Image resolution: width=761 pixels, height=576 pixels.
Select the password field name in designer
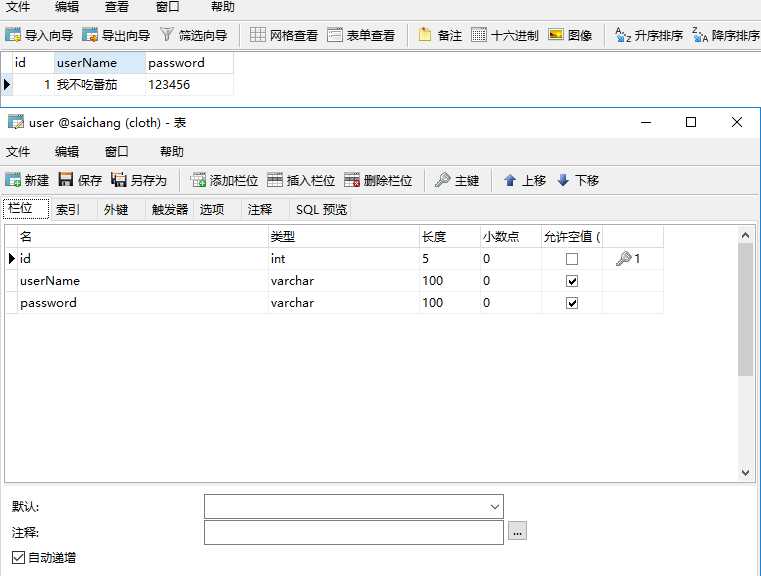(143, 302)
